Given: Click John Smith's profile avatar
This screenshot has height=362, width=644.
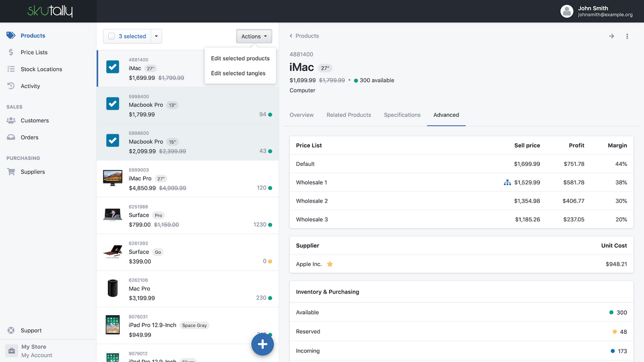Looking at the screenshot, I should [567, 11].
